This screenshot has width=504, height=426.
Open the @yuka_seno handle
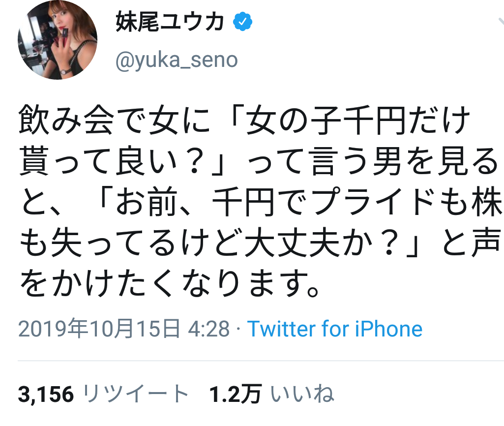pos(177,60)
